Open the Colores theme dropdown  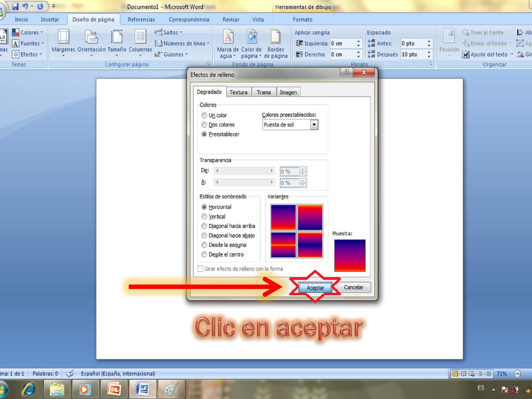pyautogui.click(x=28, y=33)
